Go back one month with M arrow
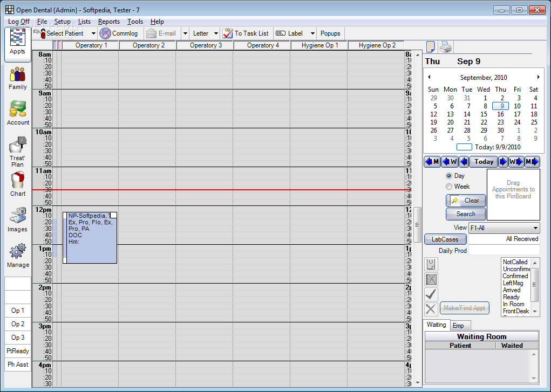Screen dimensions: 551x392 432,162
